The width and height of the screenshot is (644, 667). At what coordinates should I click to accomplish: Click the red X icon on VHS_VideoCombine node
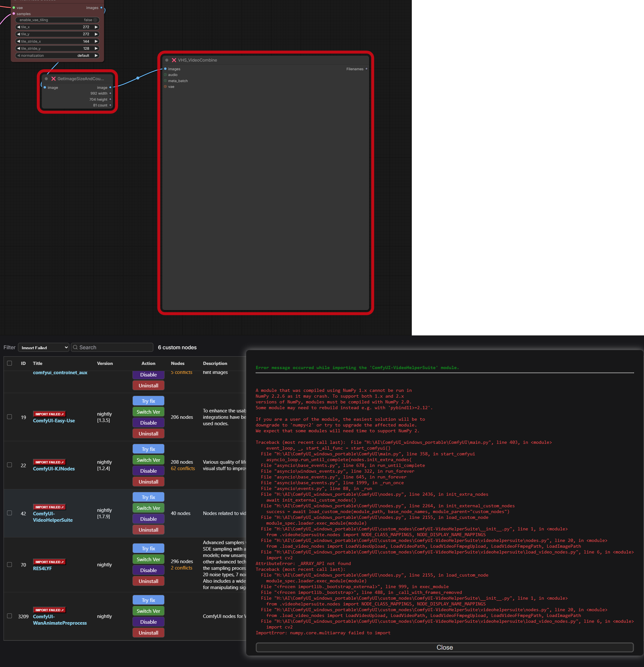(x=174, y=60)
